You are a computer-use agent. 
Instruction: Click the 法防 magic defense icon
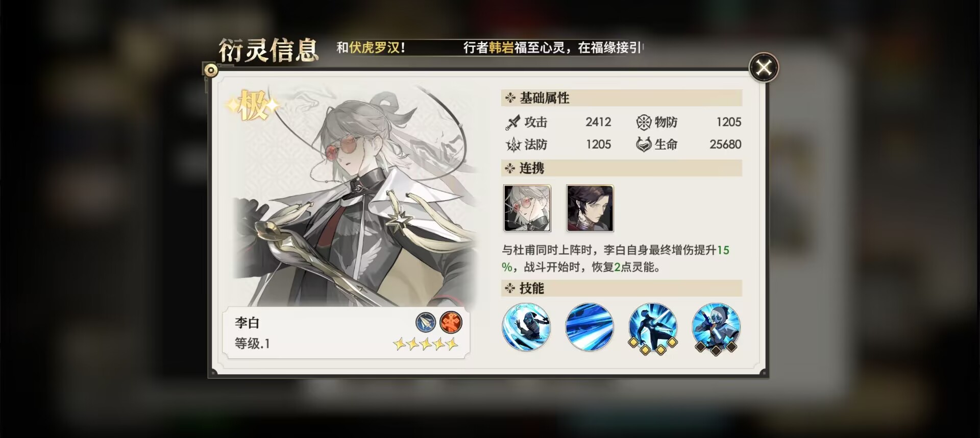(513, 145)
